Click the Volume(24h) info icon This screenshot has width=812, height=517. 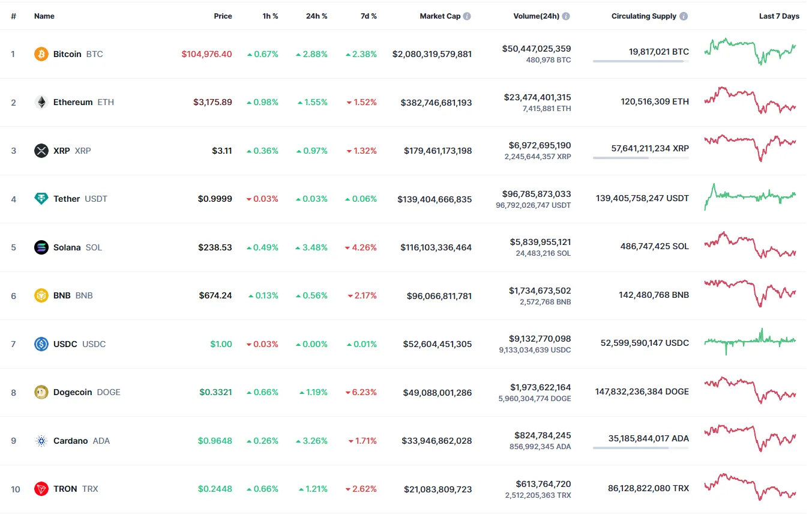click(x=566, y=16)
